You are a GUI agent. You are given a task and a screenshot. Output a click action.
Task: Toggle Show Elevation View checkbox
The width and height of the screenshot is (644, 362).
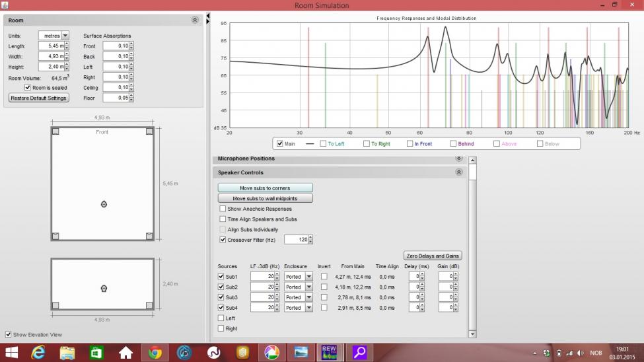8,334
